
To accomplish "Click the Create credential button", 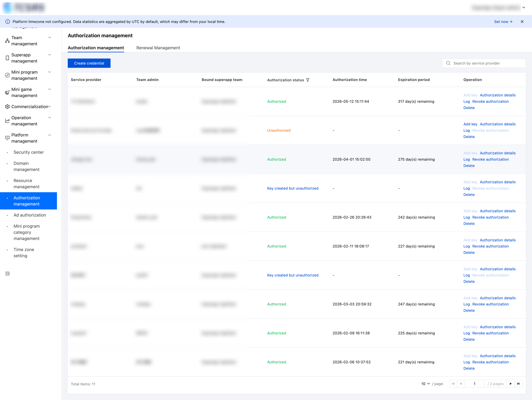I will (x=89, y=63).
